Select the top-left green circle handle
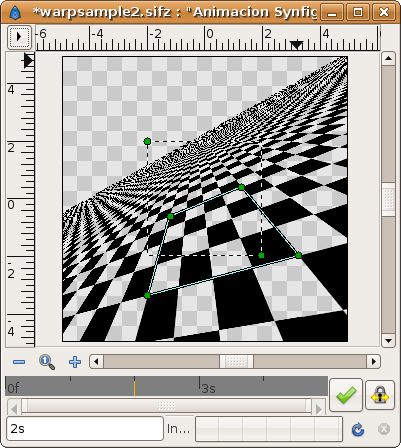401x448 pixels. 147,141
